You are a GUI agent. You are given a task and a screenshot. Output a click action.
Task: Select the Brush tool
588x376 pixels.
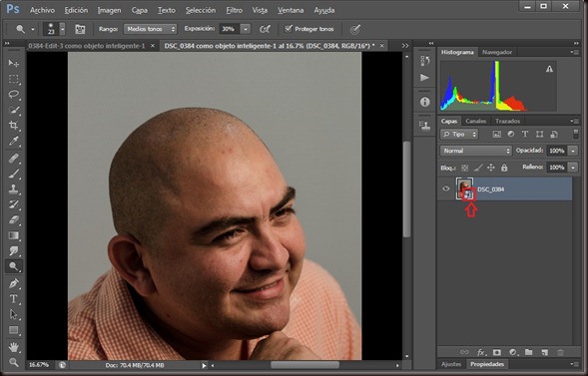tap(14, 174)
